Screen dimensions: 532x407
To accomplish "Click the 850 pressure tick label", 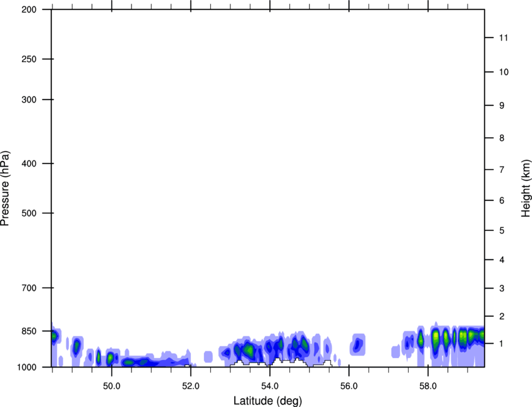I will tap(29, 331).
